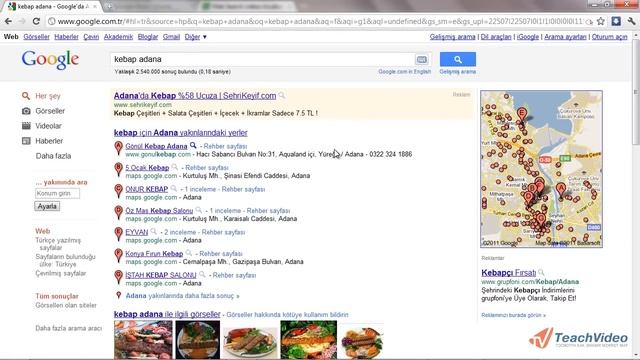
Task: Open Gelişmiş arama link in top bar
Action: point(452,37)
